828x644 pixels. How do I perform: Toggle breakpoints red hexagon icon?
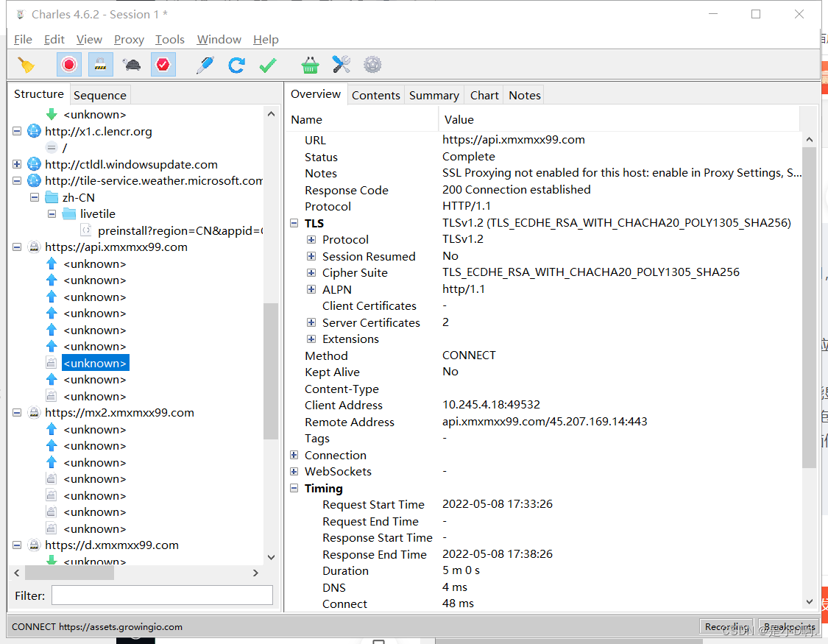tap(163, 65)
